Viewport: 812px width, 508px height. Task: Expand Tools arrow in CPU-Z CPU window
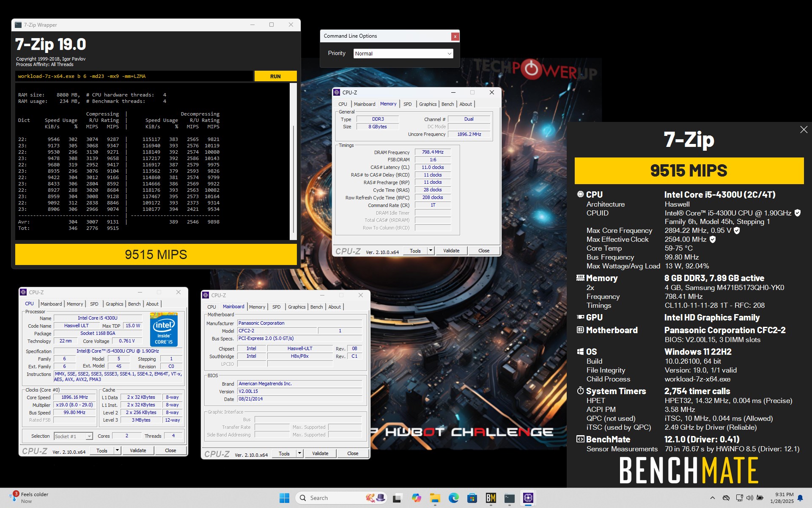pos(117,450)
